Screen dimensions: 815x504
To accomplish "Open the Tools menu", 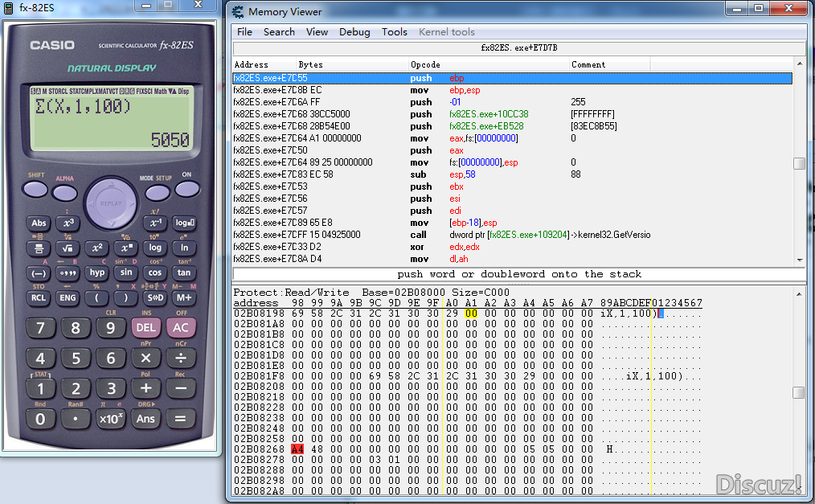I will click(395, 31).
